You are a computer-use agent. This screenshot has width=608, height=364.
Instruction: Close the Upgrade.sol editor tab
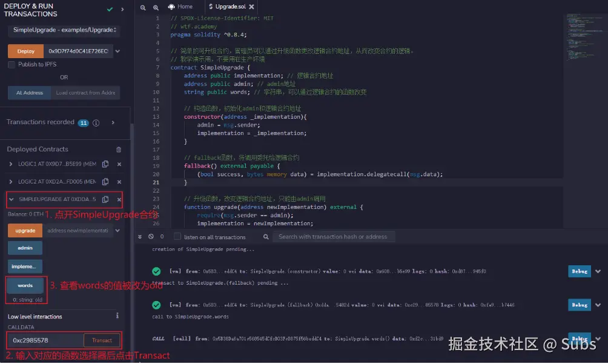point(251,8)
